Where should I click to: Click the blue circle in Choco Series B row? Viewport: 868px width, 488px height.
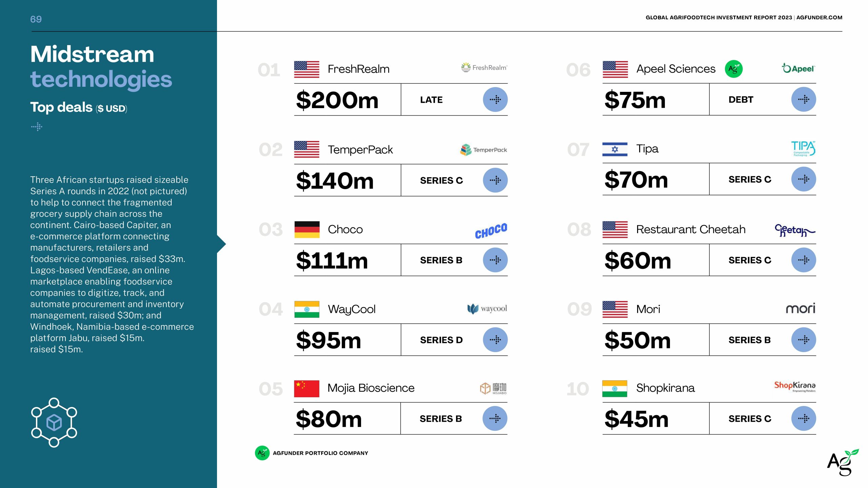click(x=495, y=260)
